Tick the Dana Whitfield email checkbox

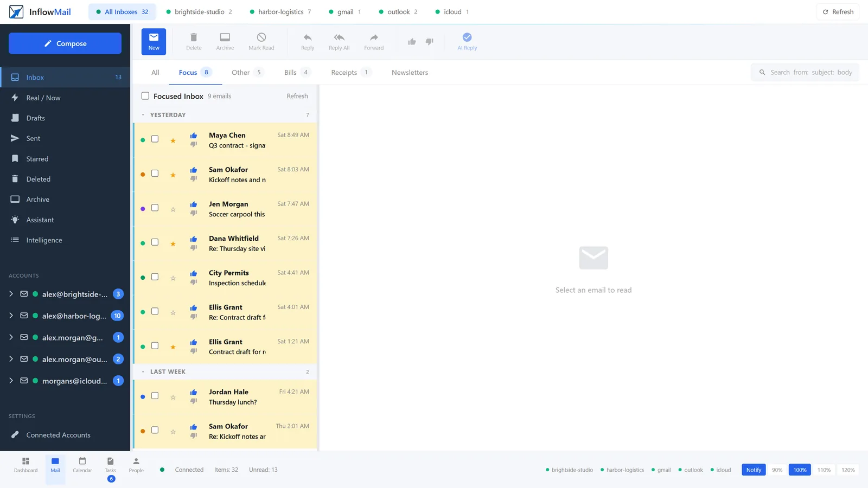pos(155,242)
